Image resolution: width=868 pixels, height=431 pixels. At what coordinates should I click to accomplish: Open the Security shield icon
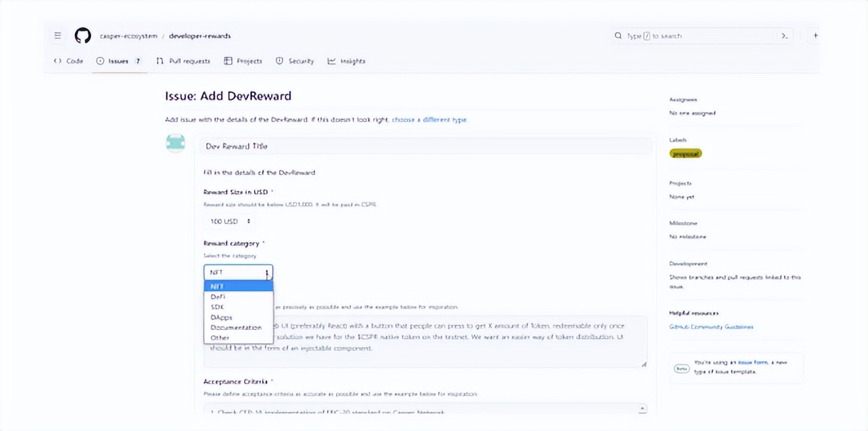[278, 61]
